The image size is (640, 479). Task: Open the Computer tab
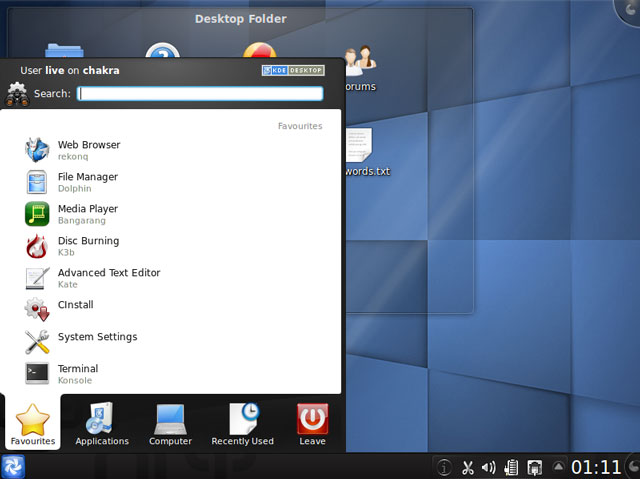[170, 424]
